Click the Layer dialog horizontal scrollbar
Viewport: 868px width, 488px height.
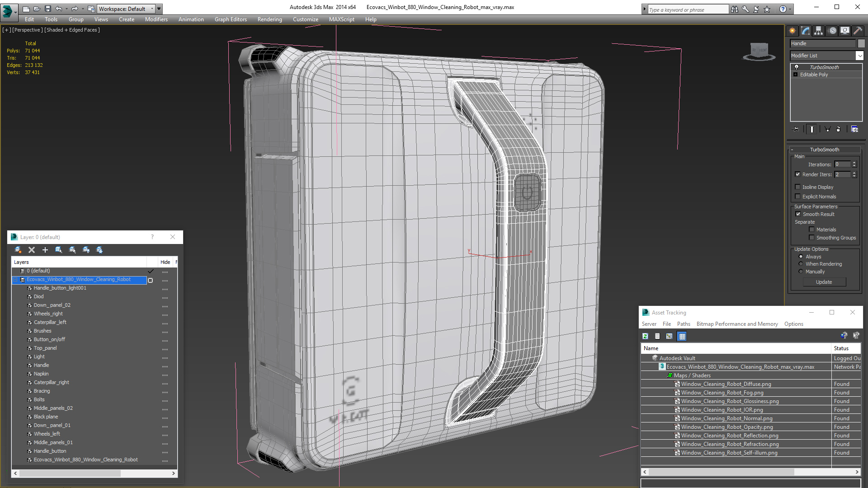tap(94, 473)
